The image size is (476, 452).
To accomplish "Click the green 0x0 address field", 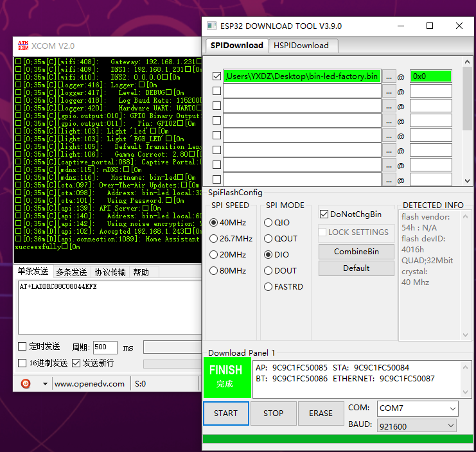I will [431, 76].
